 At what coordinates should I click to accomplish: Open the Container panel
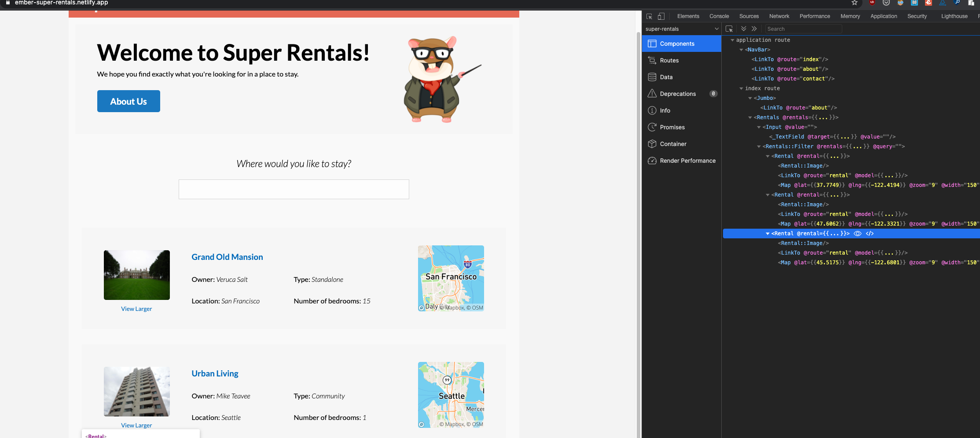click(x=682, y=144)
